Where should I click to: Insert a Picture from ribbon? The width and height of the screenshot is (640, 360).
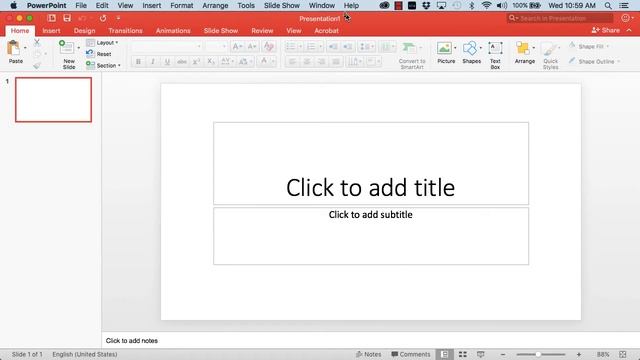click(446, 52)
